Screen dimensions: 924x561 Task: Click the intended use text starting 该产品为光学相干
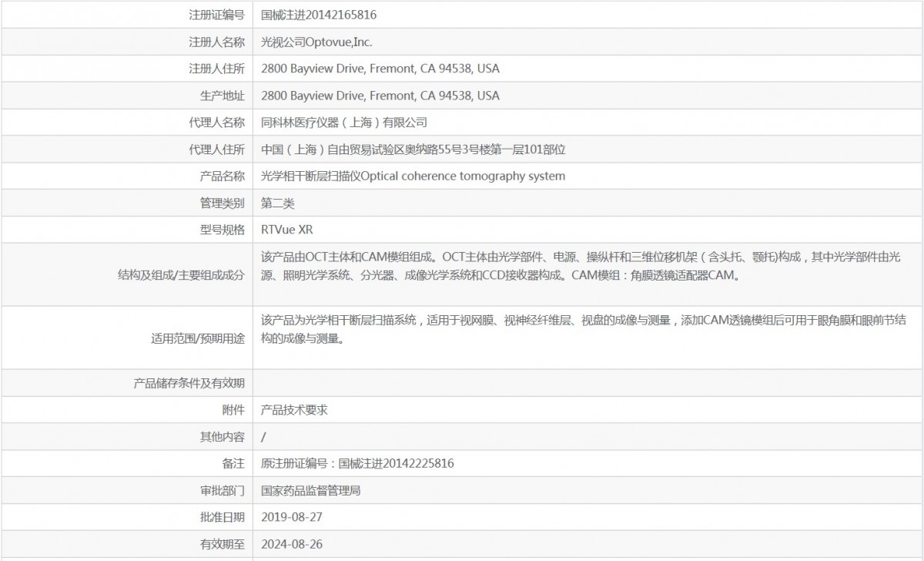pos(583,329)
